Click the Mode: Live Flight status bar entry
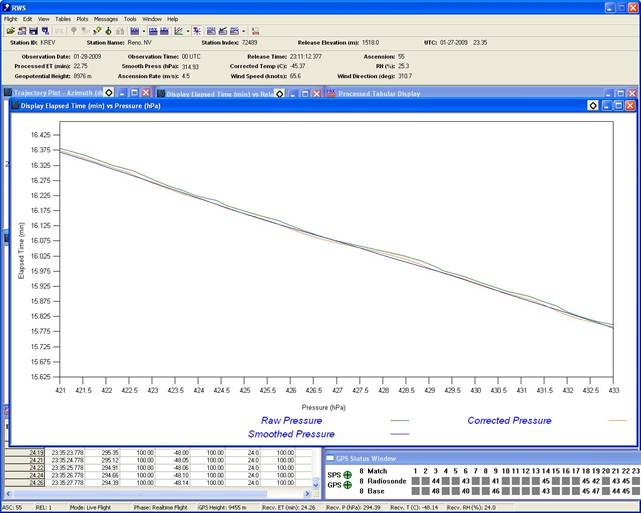This screenshot has width=641, height=513. click(90, 508)
